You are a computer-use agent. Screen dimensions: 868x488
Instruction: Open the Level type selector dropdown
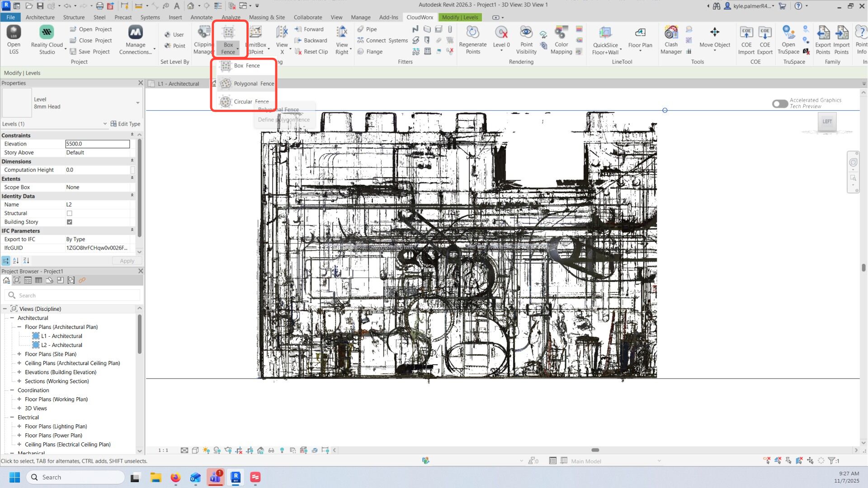point(137,103)
